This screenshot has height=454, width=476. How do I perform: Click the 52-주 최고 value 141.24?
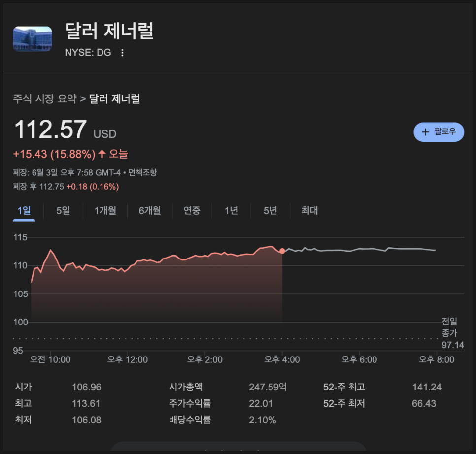(x=427, y=388)
